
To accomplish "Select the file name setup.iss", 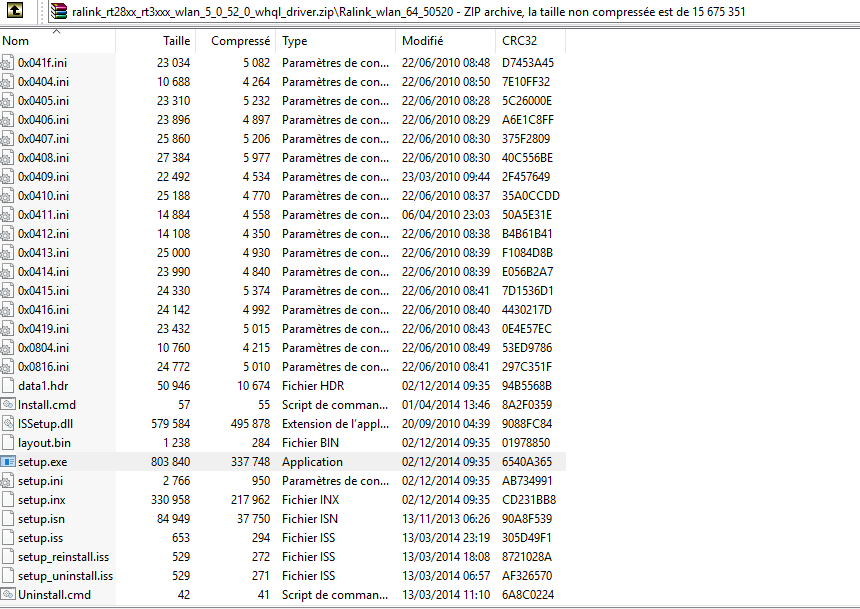I will pyautogui.click(x=41, y=538).
